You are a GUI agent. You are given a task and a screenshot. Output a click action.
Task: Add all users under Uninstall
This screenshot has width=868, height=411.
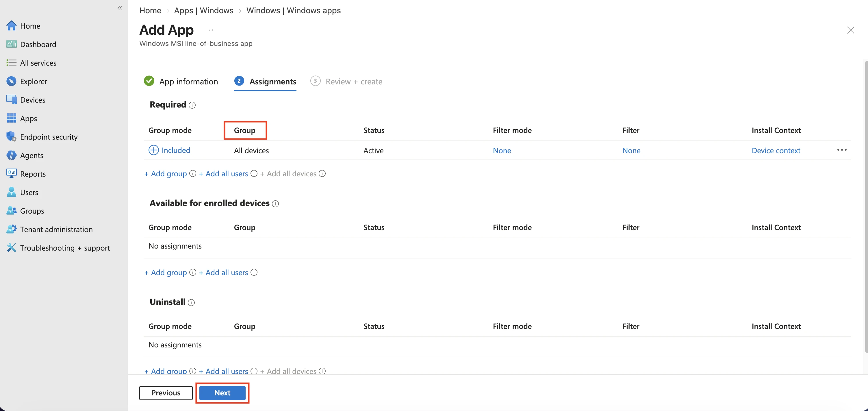tap(223, 371)
